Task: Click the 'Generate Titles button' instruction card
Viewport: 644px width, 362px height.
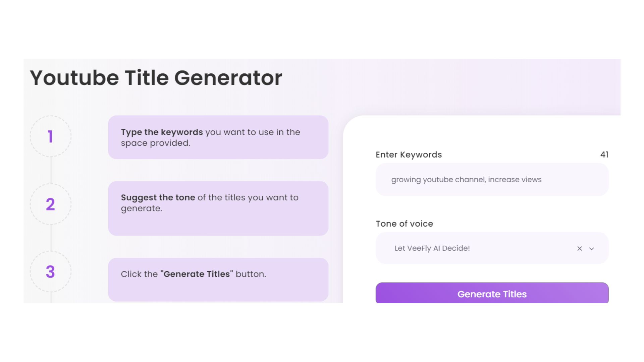Action: (218, 279)
